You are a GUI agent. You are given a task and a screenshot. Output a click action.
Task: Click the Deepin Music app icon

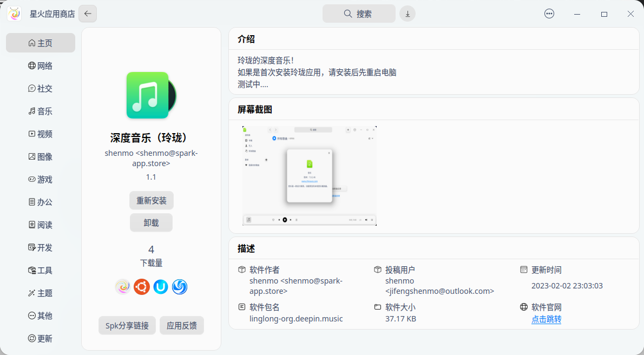click(151, 95)
